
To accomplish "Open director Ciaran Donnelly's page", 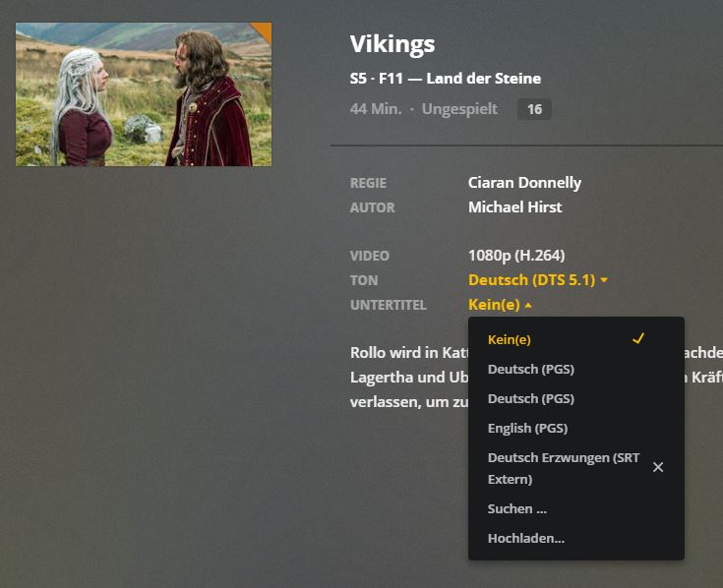I will pos(524,182).
